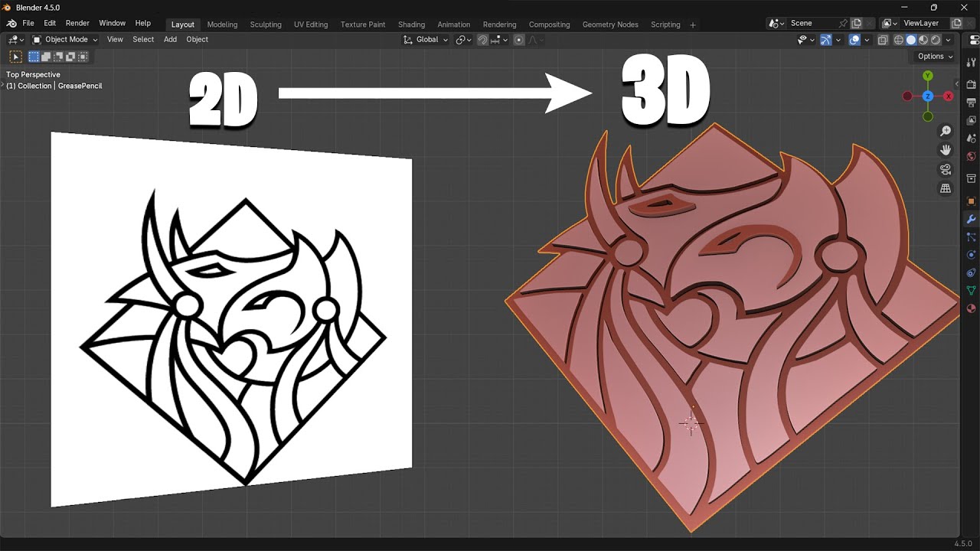Open the Material properties tab
Viewport: 980px width, 551px height.
tap(971, 308)
